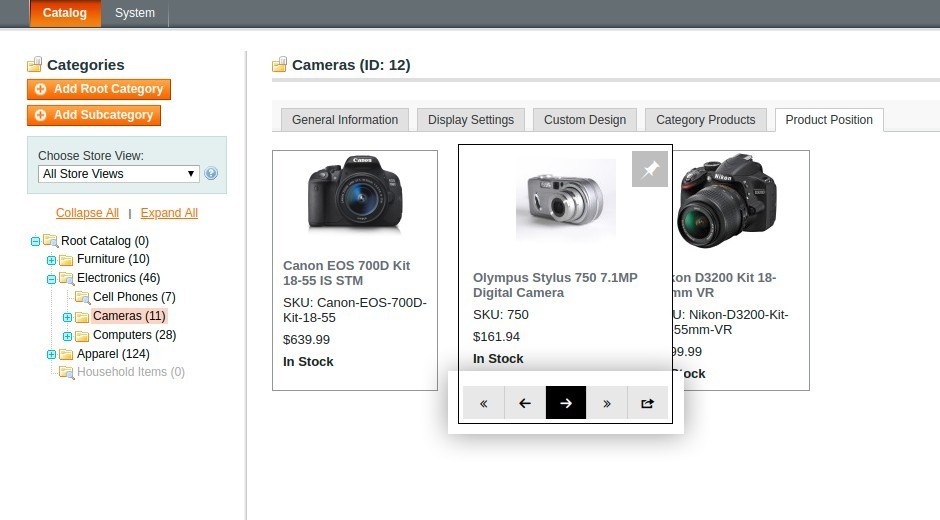Click the move left arrow button
Image resolution: width=940 pixels, height=520 pixels.
pyautogui.click(x=525, y=403)
